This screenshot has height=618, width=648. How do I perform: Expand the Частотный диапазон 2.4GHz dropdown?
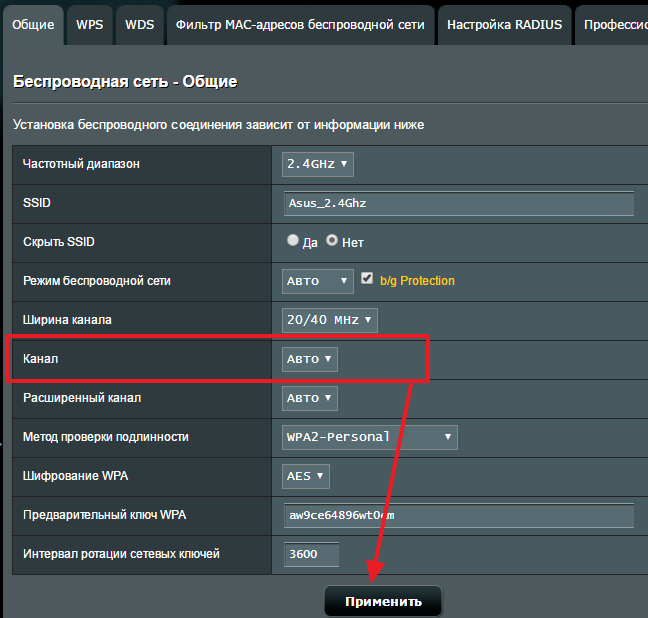coord(318,164)
